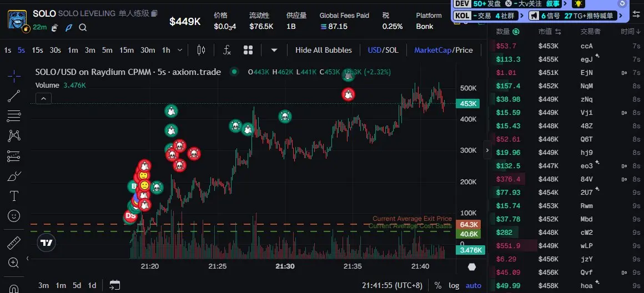Expand the toolbar downward triangle menu
Image resolution: width=644 pixels, height=293 pixels.
[x=274, y=50]
